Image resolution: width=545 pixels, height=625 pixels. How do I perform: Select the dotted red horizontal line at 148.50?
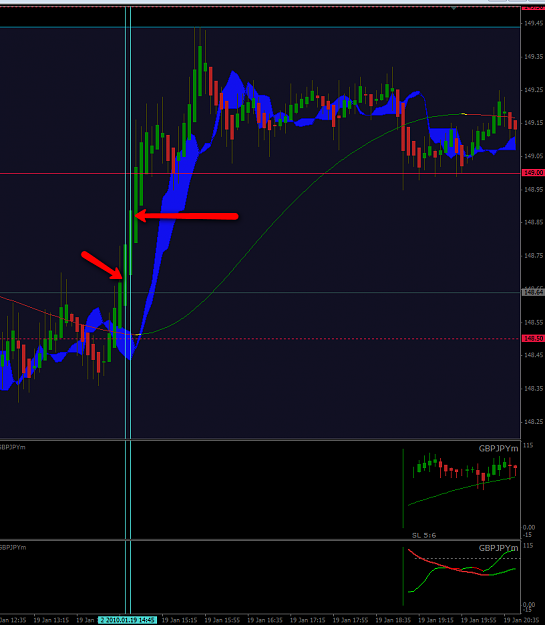(260, 339)
